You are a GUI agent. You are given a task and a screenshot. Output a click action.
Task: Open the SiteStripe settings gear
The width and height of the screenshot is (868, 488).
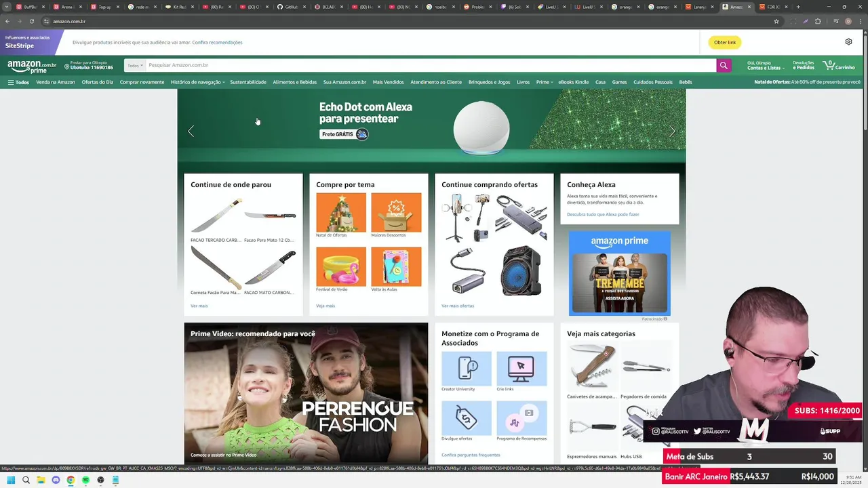[848, 42]
